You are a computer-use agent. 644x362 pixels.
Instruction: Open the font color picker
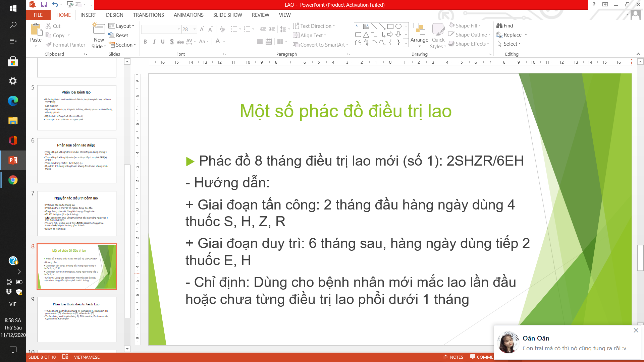(224, 42)
